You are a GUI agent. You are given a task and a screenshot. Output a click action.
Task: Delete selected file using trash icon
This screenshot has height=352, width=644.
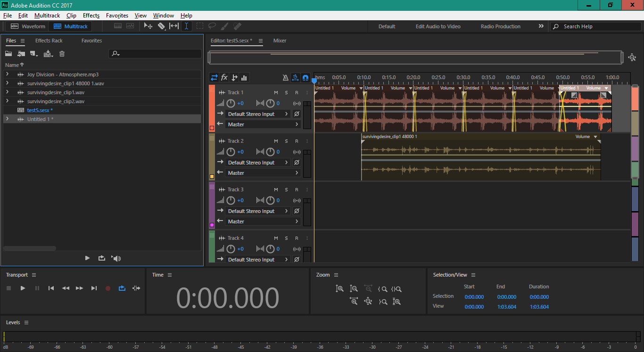point(62,54)
